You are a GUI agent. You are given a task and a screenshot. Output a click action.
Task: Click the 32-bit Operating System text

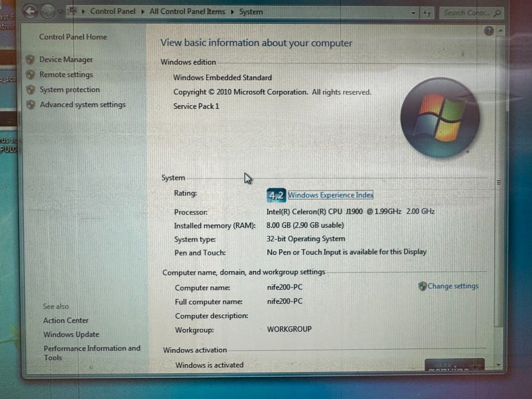click(306, 239)
